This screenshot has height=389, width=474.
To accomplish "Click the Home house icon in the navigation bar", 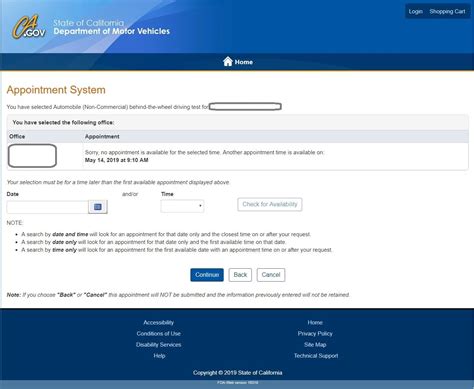I will coord(228,61).
